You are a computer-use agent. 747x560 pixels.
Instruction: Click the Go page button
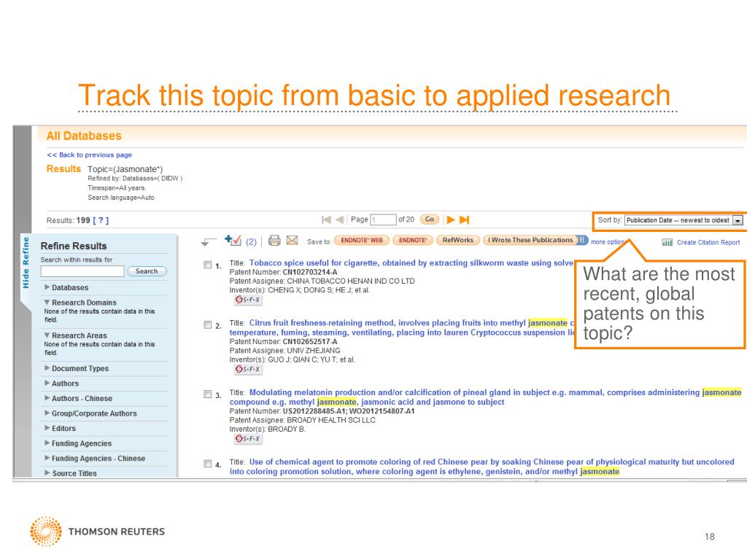pyautogui.click(x=429, y=219)
